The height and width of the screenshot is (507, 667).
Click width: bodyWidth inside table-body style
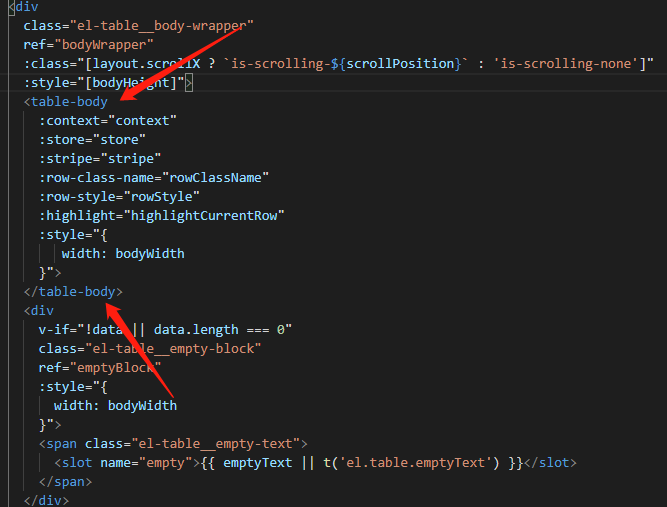point(123,254)
